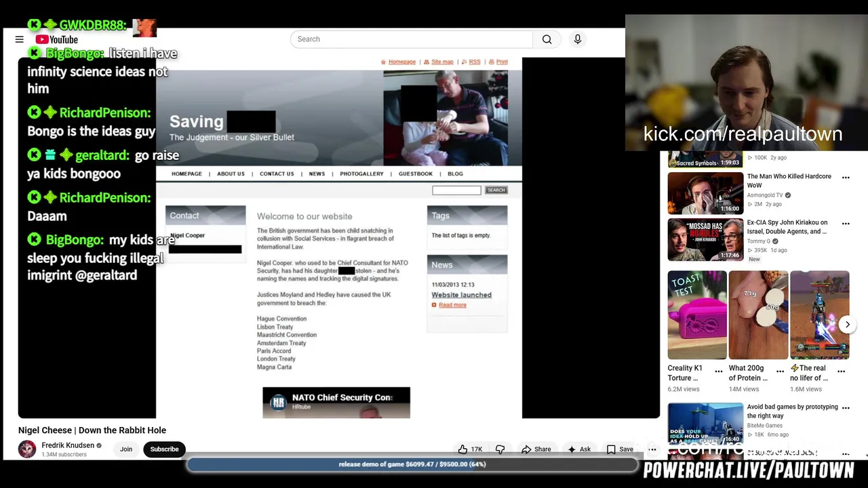868x488 pixels.
Task: Like the video with thumbs up
Action: [x=470, y=449]
